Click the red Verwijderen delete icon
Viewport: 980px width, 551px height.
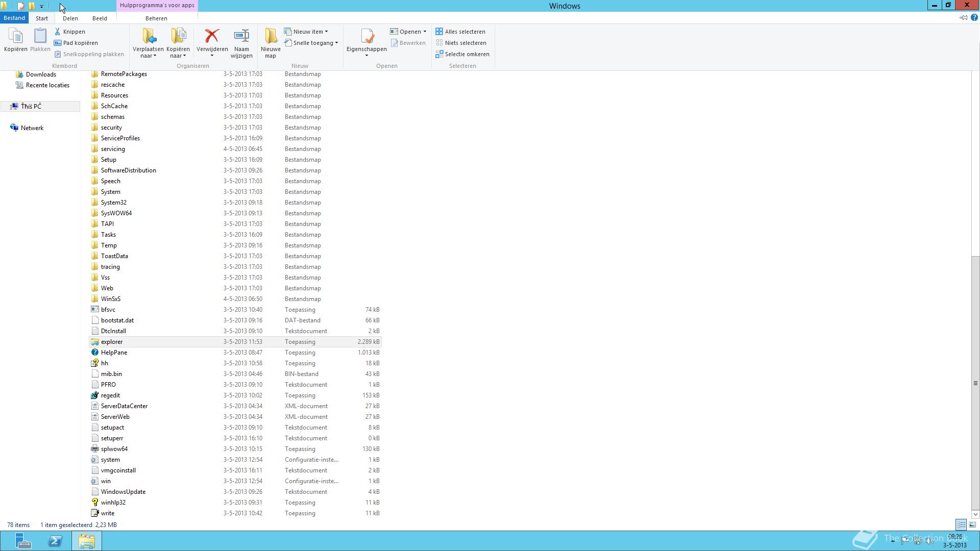pyautogui.click(x=212, y=36)
